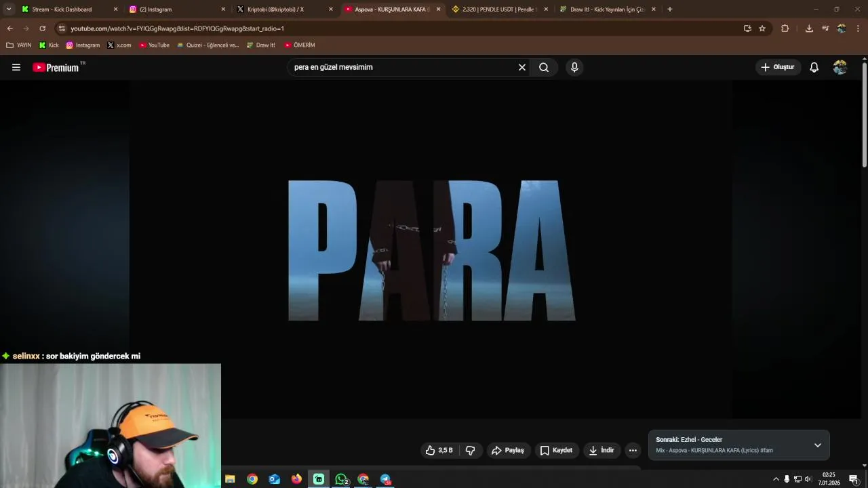Viewport: 868px width, 488px height.
Task: Download video using İndir button
Action: (x=601, y=450)
